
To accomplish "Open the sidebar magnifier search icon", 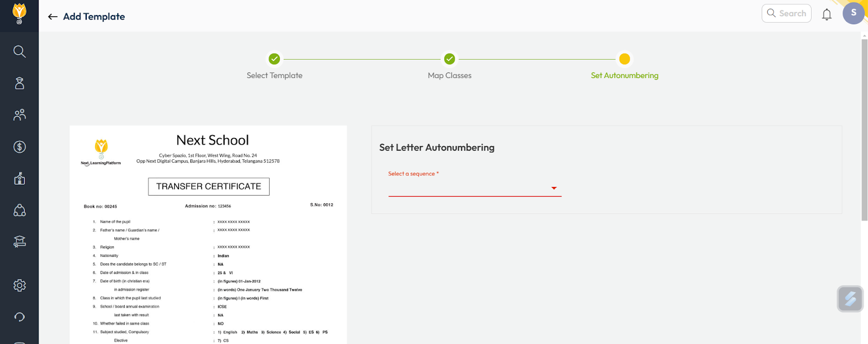I will [x=20, y=51].
